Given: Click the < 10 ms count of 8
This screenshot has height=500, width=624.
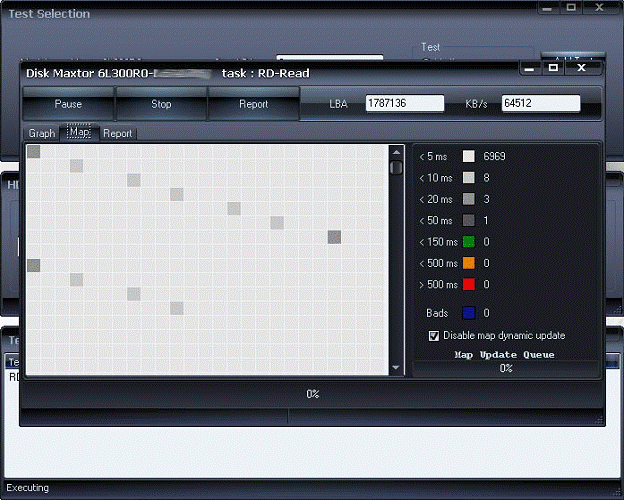Looking at the screenshot, I should click(x=486, y=178).
